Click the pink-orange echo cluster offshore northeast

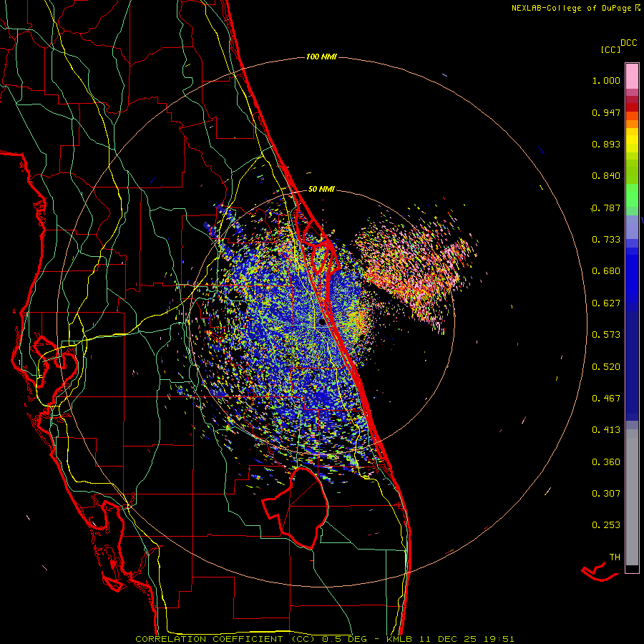pos(415,267)
